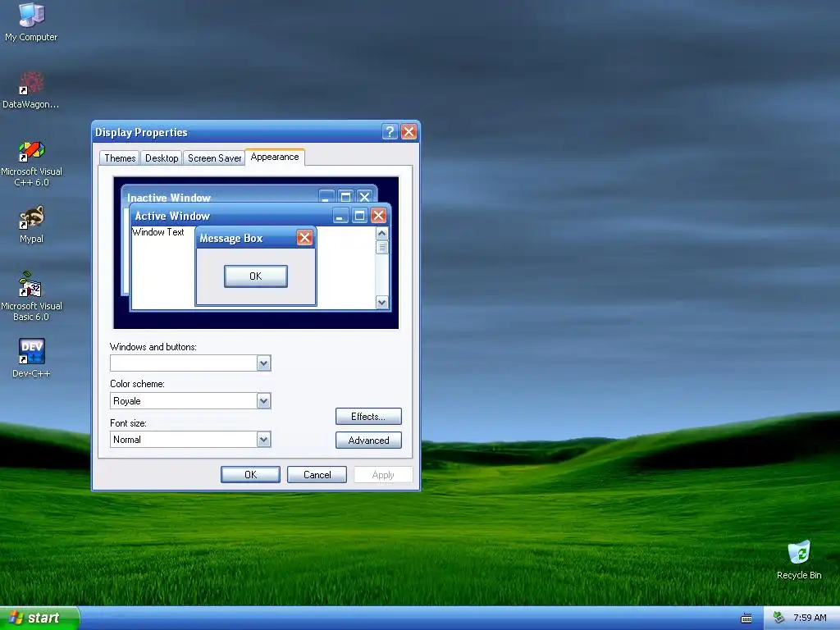Click the preview Message Box OK button
The width and height of the screenshot is (840, 630).
[x=256, y=276]
